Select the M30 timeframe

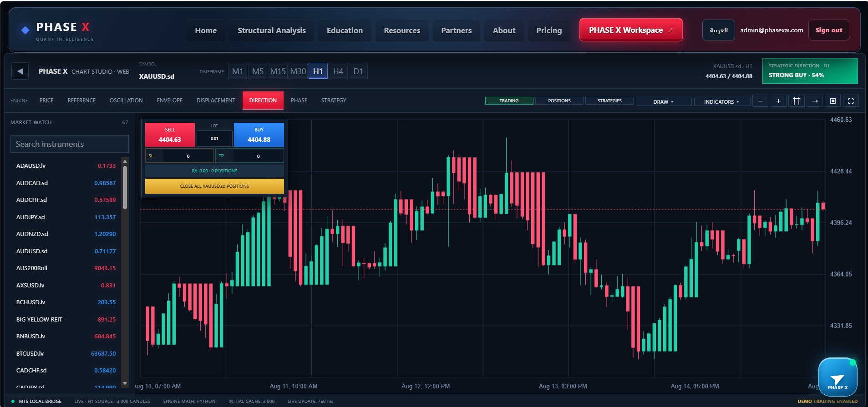click(x=298, y=71)
